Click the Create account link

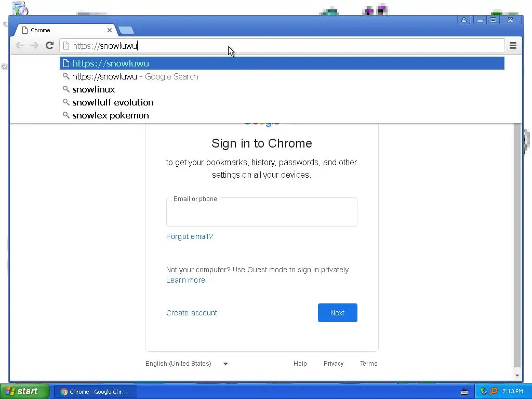[x=192, y=313]
